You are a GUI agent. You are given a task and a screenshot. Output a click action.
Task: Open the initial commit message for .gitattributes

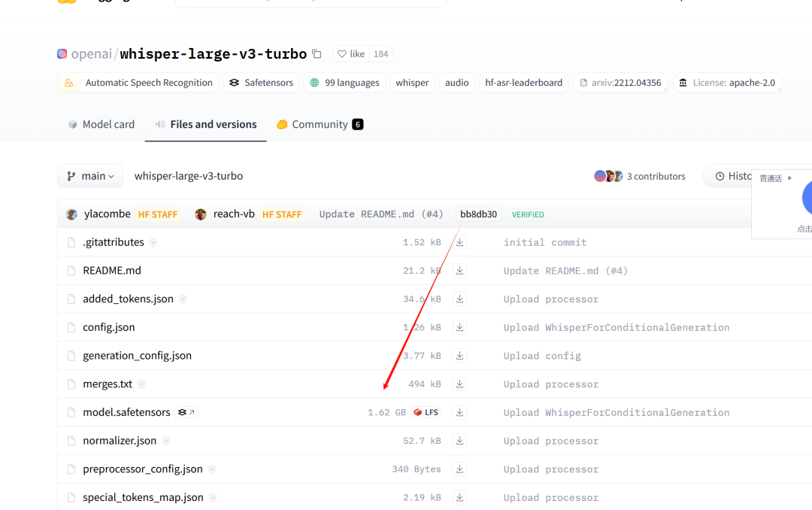(545, 242)
